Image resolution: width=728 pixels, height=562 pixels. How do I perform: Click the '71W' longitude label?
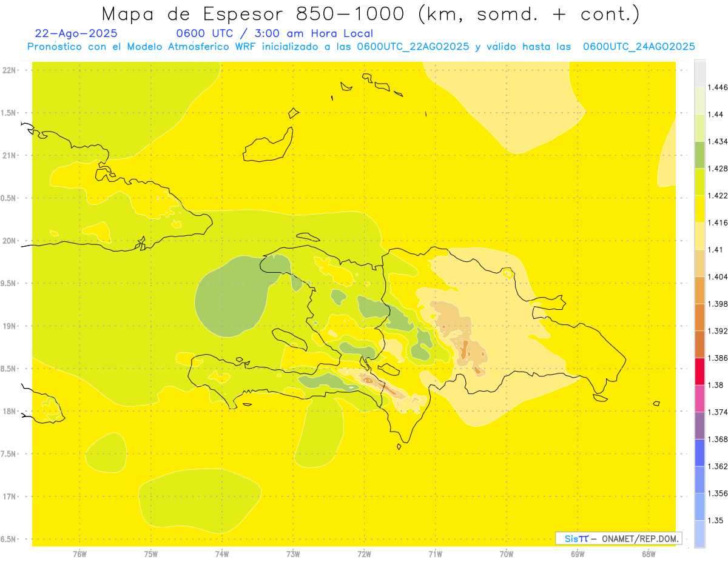[x=435, y=554]
